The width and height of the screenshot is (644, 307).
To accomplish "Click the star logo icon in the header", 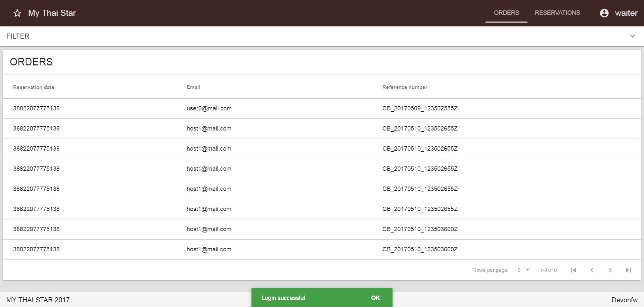I will coord(17,13).
